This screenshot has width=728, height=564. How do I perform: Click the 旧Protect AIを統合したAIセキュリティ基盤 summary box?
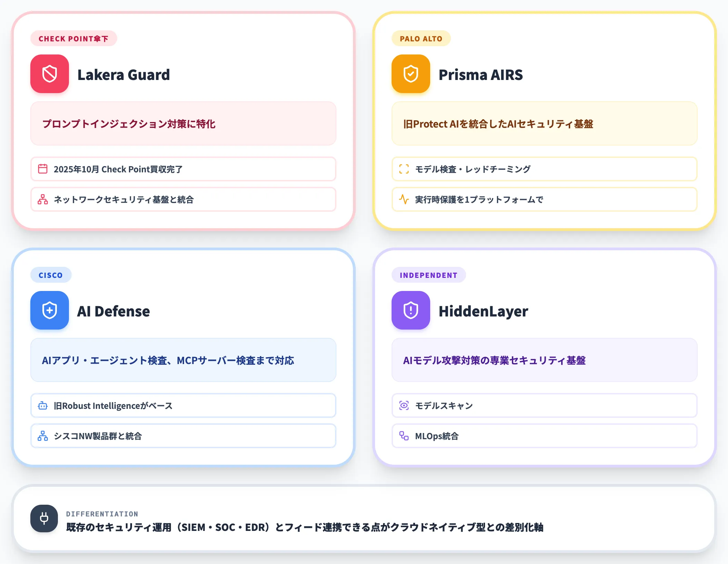click(545, 123)
